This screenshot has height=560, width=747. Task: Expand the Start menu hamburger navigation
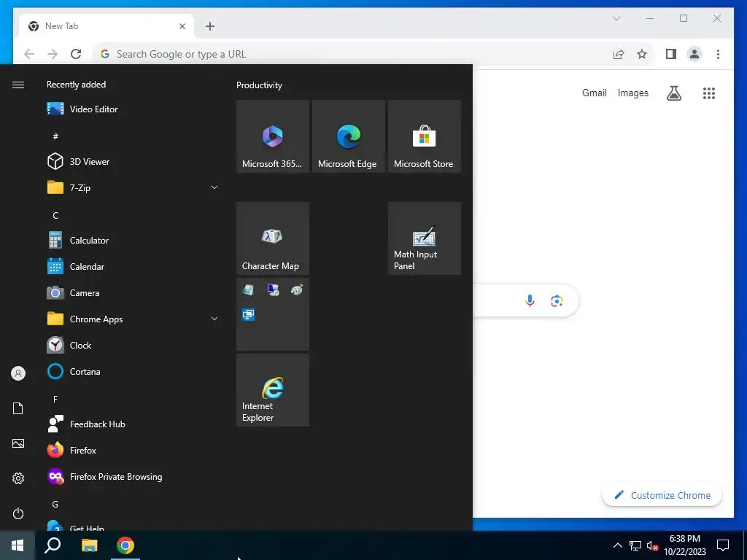click(x=18, y=85)
